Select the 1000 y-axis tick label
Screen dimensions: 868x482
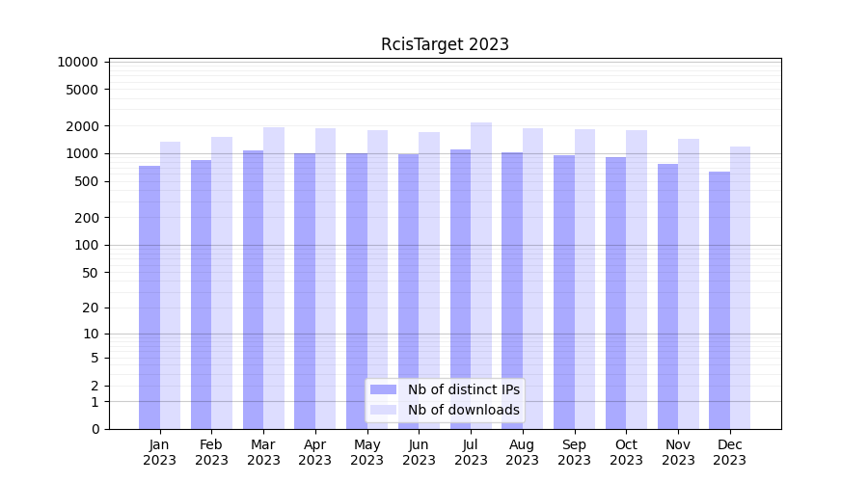(81, 153)
